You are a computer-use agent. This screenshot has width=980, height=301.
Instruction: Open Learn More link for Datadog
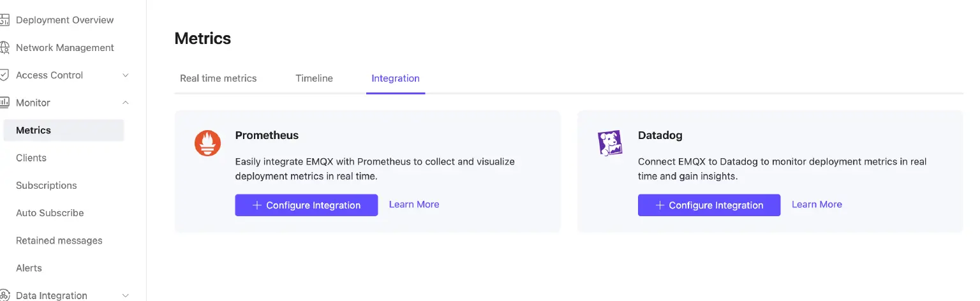(x=817, y=205)
